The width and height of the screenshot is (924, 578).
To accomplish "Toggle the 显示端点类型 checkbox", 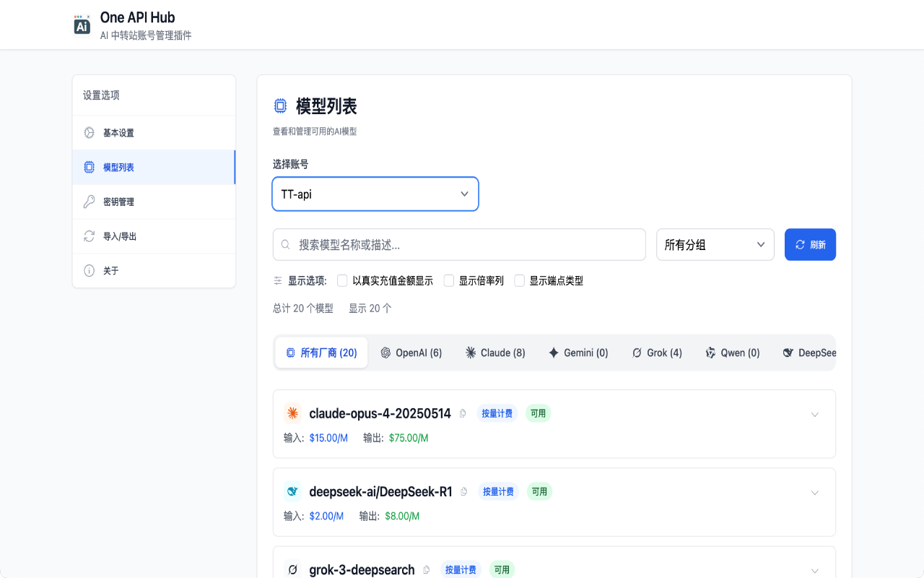I will (x=519, y=280).
